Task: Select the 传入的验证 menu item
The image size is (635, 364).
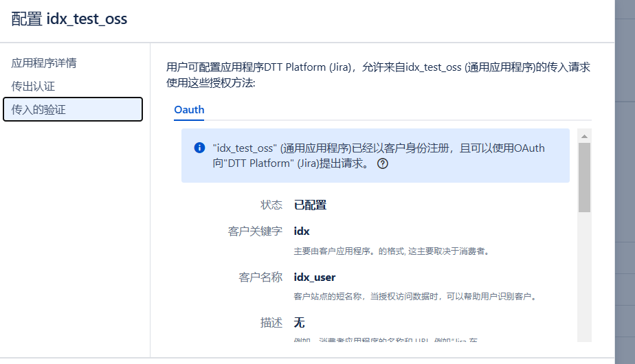Action: tap(73, 109)
